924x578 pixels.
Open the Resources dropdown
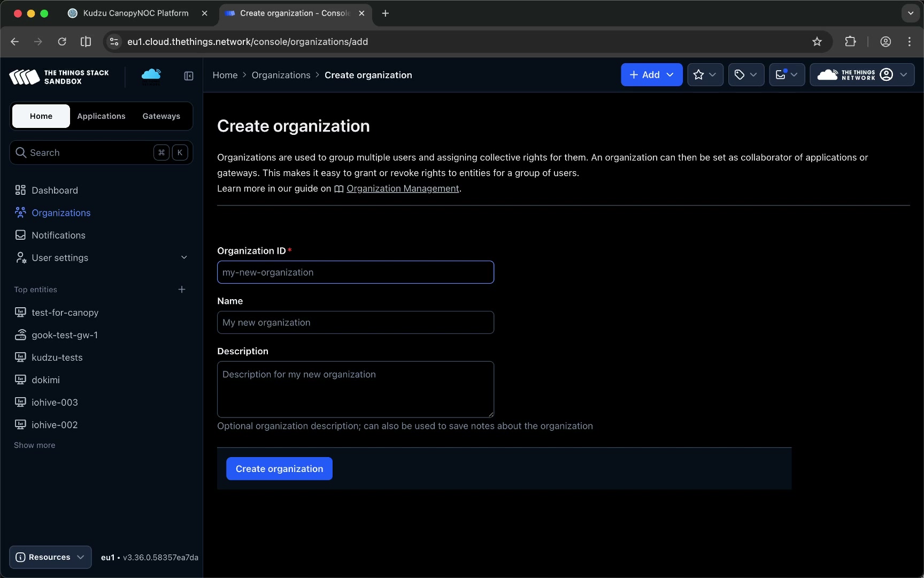tap(50, 557)
